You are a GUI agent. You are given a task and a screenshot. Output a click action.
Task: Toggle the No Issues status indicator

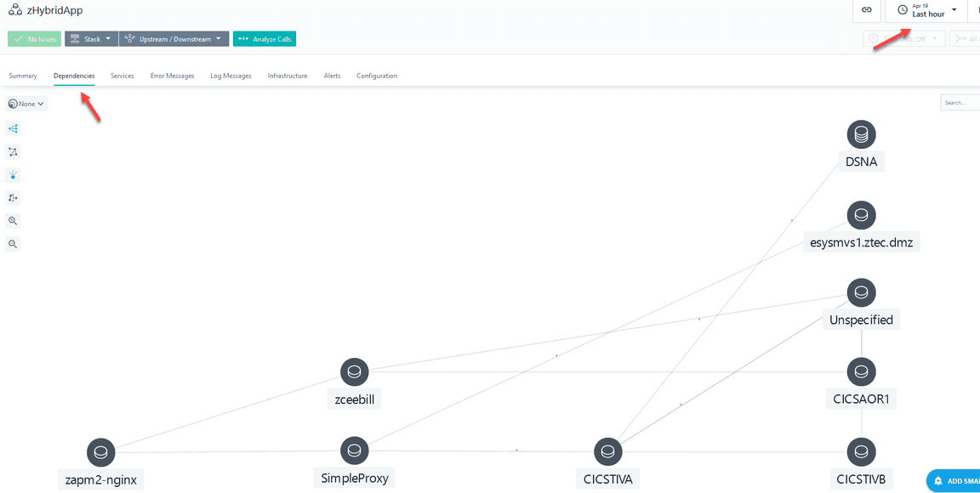34,38
